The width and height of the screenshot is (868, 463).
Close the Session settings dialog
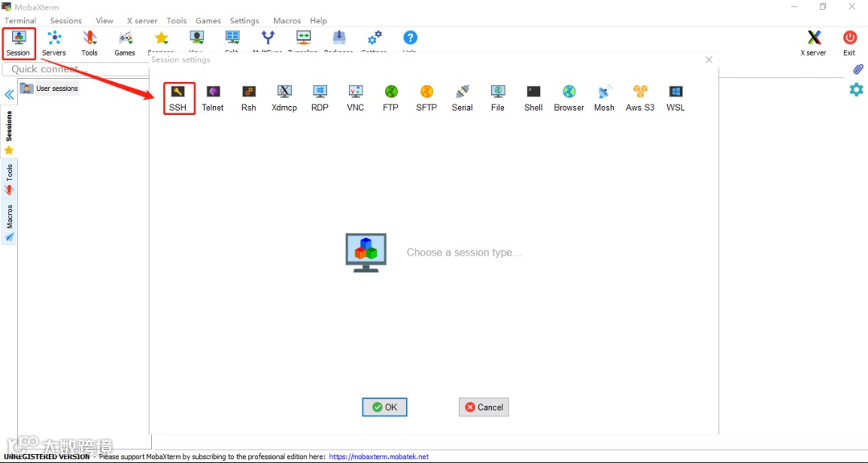709,59
